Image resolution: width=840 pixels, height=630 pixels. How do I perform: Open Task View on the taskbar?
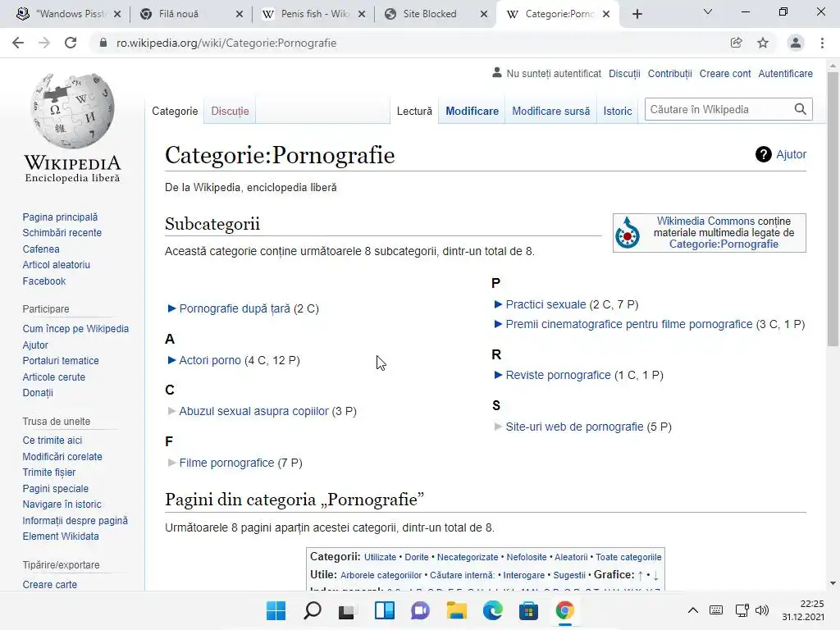tap(347, 610)
